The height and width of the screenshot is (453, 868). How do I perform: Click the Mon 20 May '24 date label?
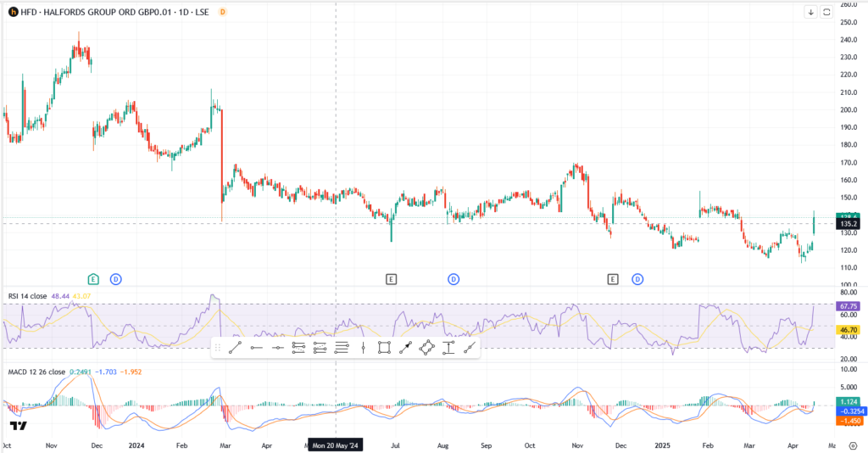[x=336, y=445]
